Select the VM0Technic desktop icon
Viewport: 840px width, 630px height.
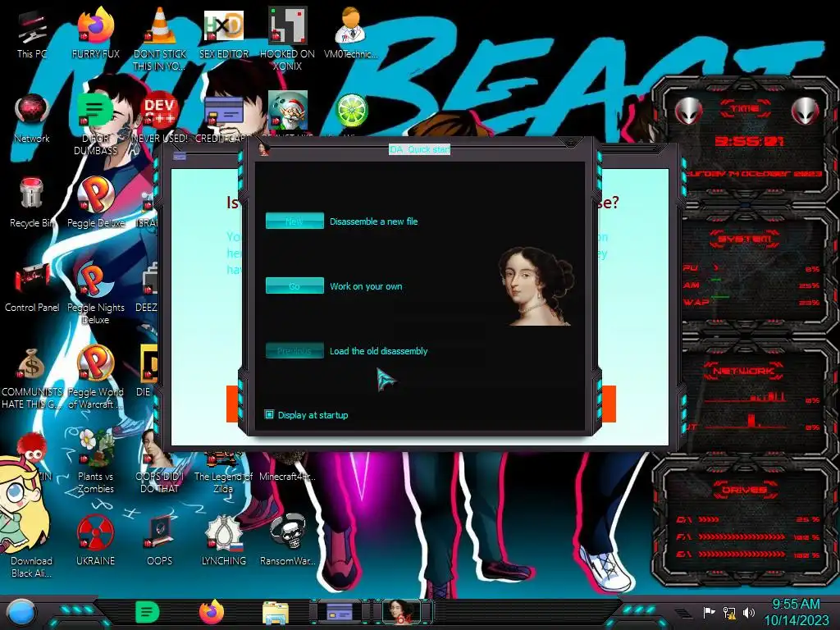coord(351,34)
